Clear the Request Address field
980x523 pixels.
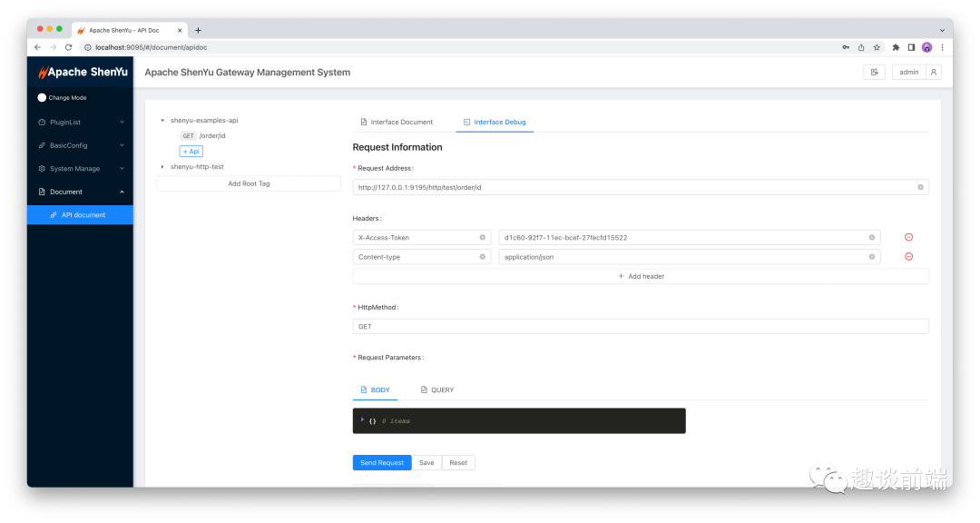pos(920,187)
